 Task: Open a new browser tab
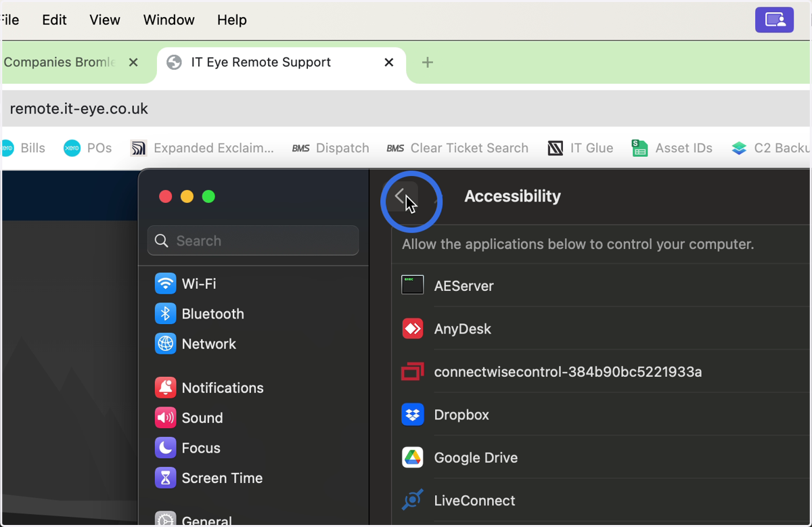(x=427, y=62)
